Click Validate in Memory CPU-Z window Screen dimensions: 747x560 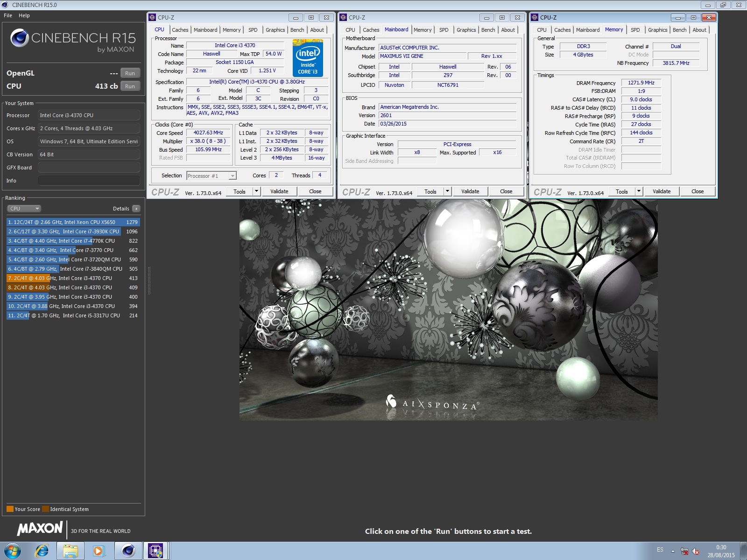(662, 191)
